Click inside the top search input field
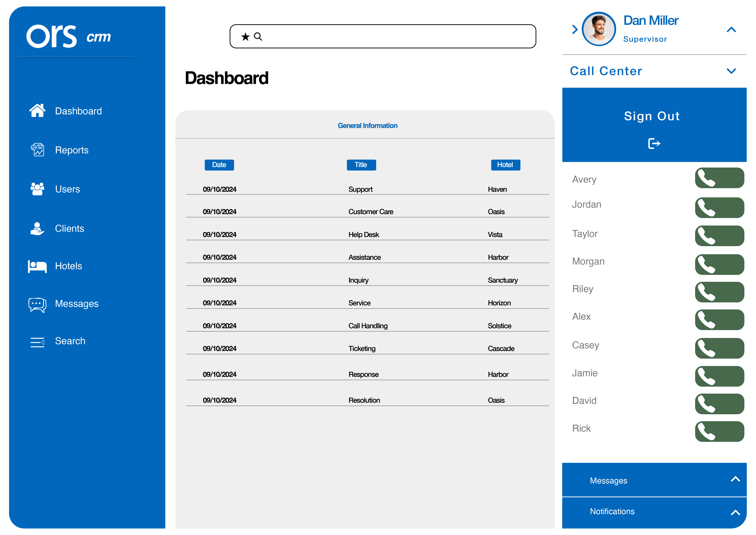 (383, 36)
